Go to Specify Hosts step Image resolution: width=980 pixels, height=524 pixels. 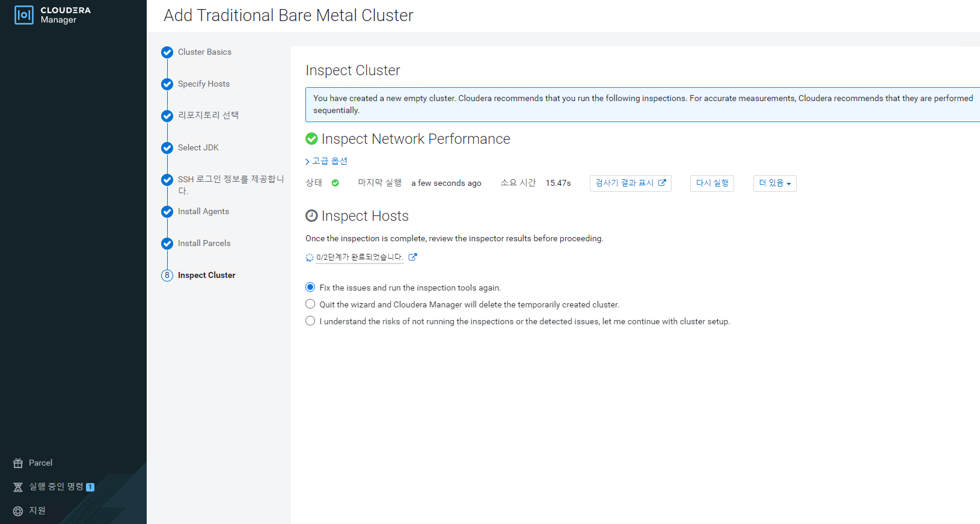pos(204,84)
